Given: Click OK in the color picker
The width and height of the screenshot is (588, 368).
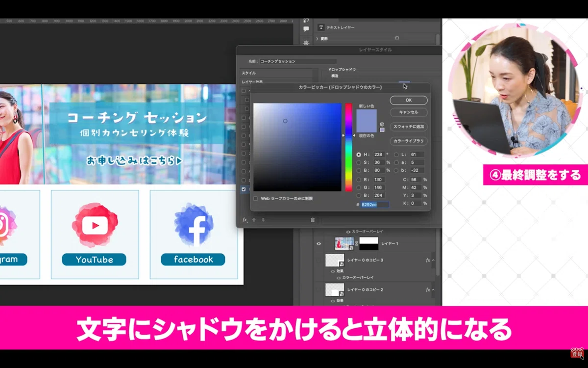Looking at the screenshot, I should [409, 100].
